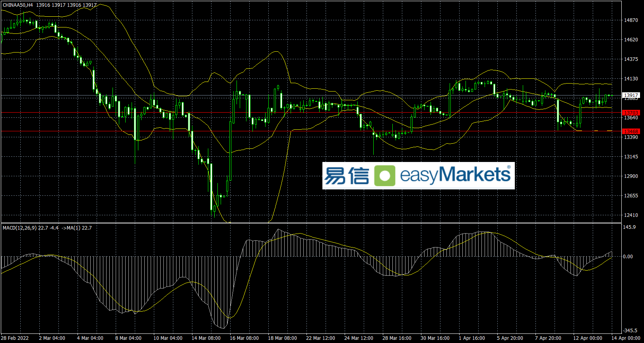This screenshot has height=343, width=644.
Task: Click the 12900 price axis label
Action: (x=631, y=176)
